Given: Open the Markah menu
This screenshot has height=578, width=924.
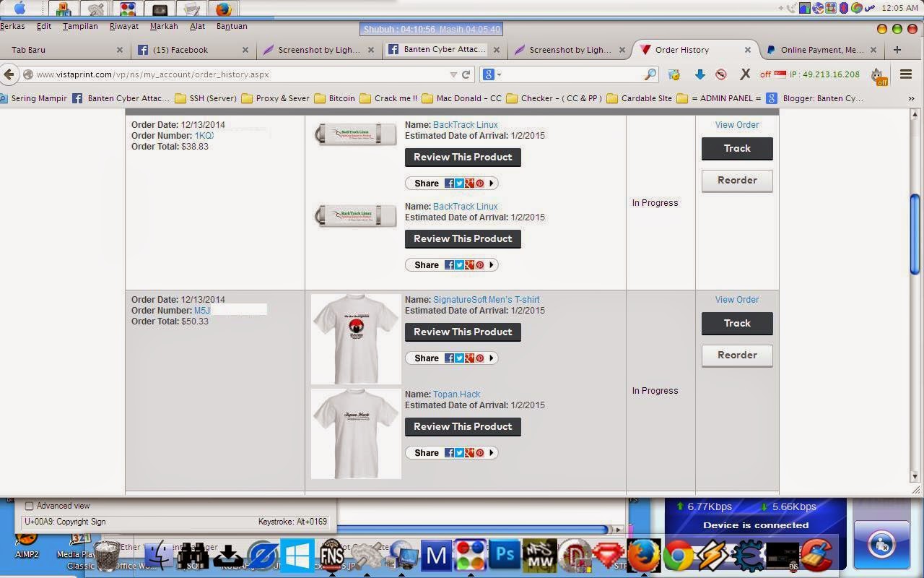Looking at the screenshot, I should (164, 26).
